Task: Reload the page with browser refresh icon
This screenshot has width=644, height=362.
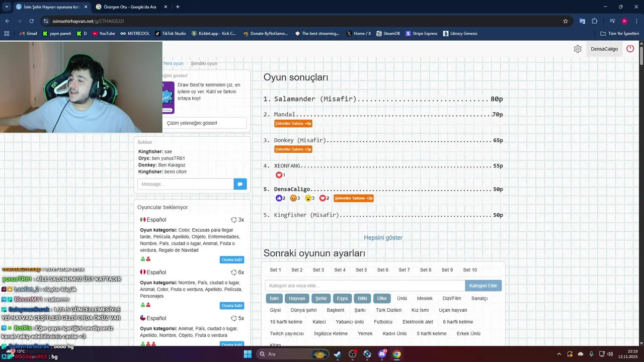Action: [31, 21]
